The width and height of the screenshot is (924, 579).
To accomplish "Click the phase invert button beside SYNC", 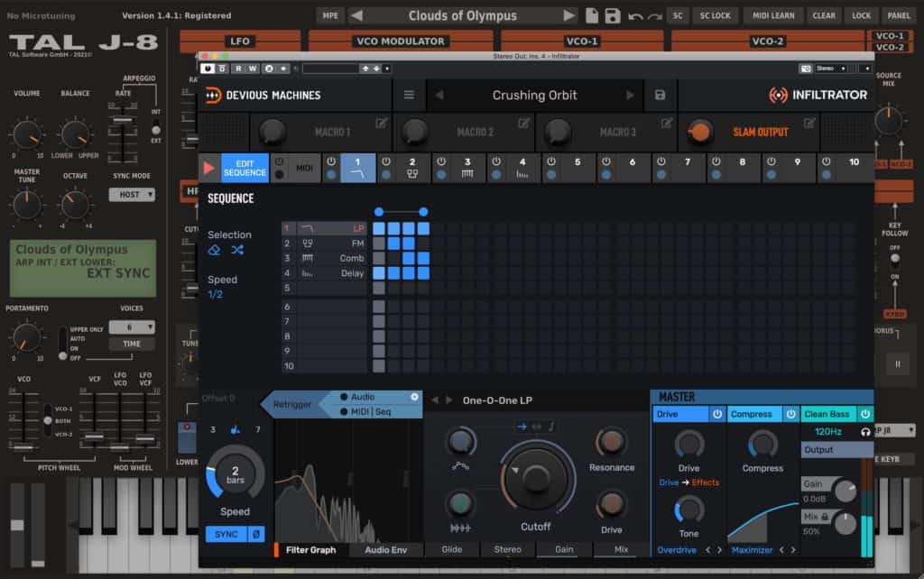I will (255, 534).
